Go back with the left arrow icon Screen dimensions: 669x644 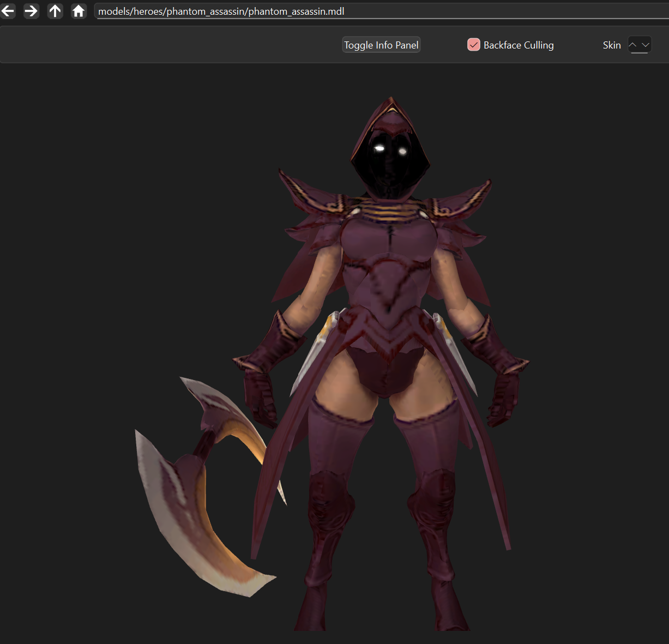click(x=8, y=11)
